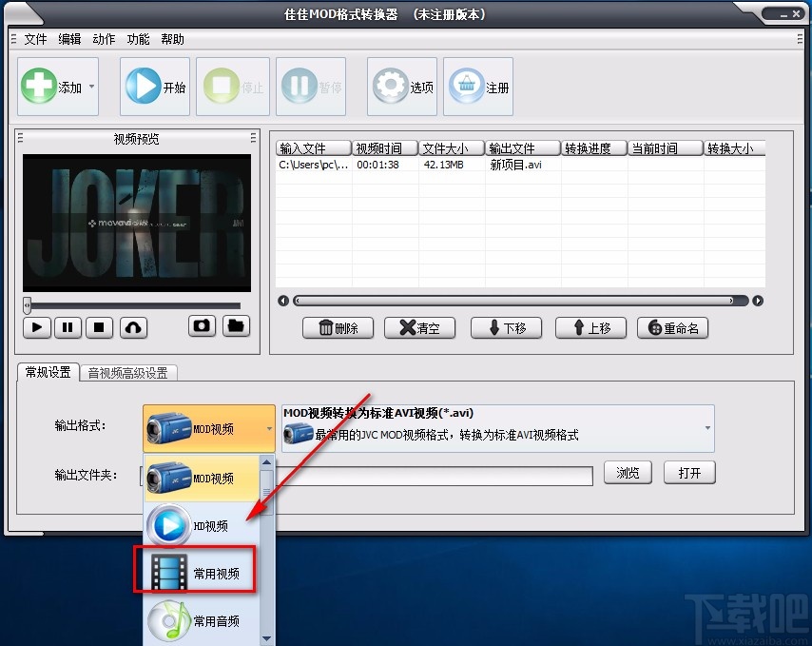Click the 浏览 browse button
This screenshot has height=646, width=812.
pyautogui.click(x=628, y=473)
